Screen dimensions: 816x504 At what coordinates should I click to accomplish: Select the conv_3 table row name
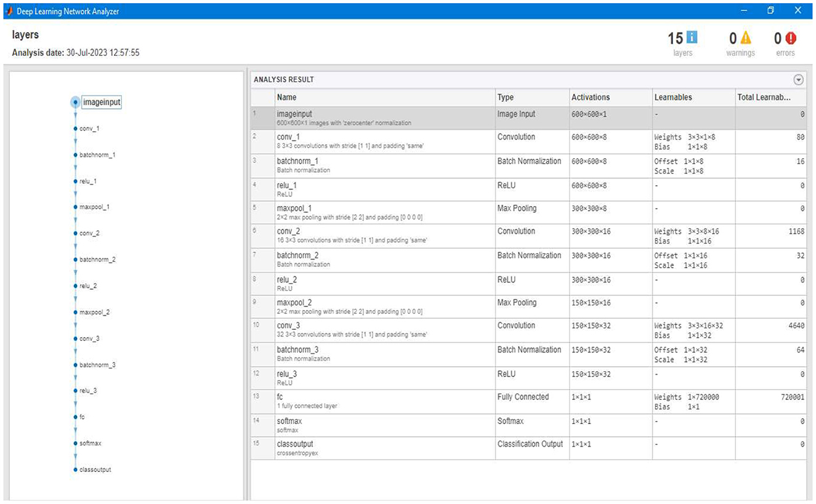click(x=289, y=326)
